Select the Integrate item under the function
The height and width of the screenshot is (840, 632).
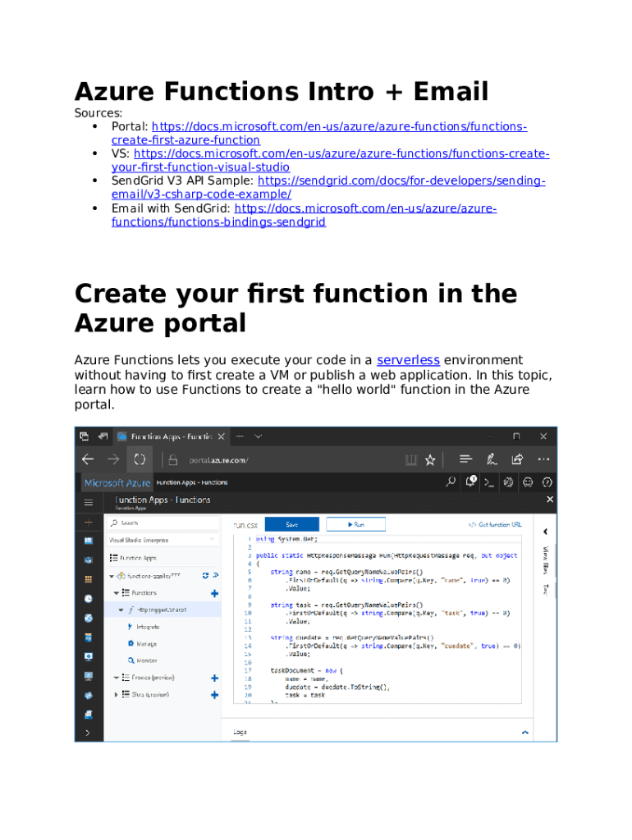147,627
